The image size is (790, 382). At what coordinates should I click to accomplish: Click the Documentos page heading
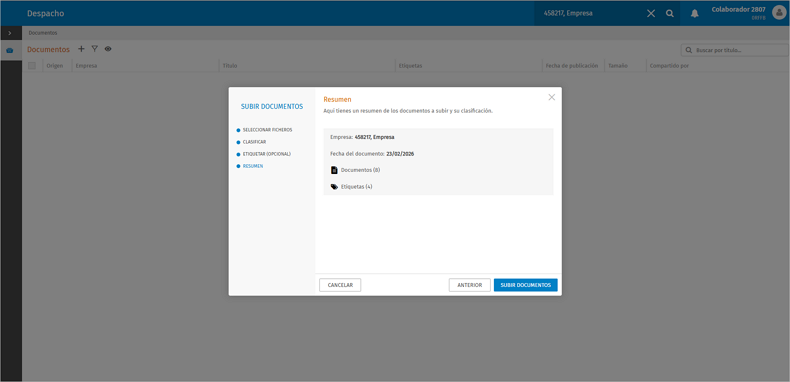pyautogui.click(x=48, y=49)
